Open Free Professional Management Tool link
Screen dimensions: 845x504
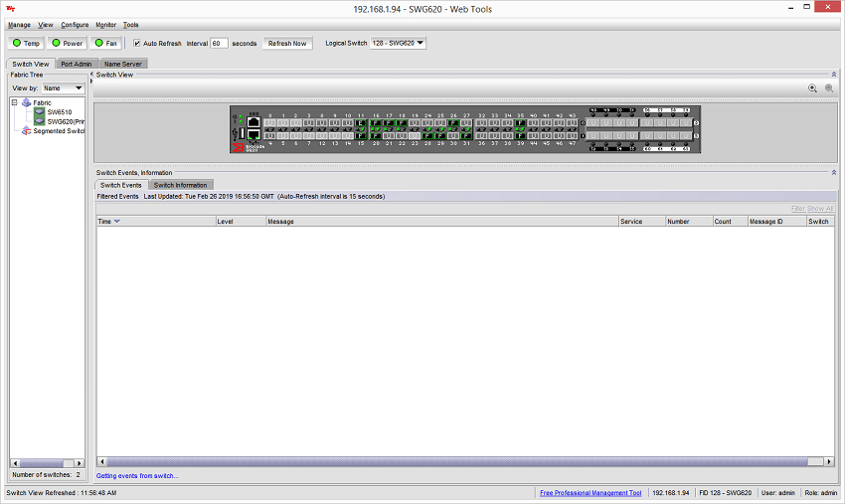591,493
